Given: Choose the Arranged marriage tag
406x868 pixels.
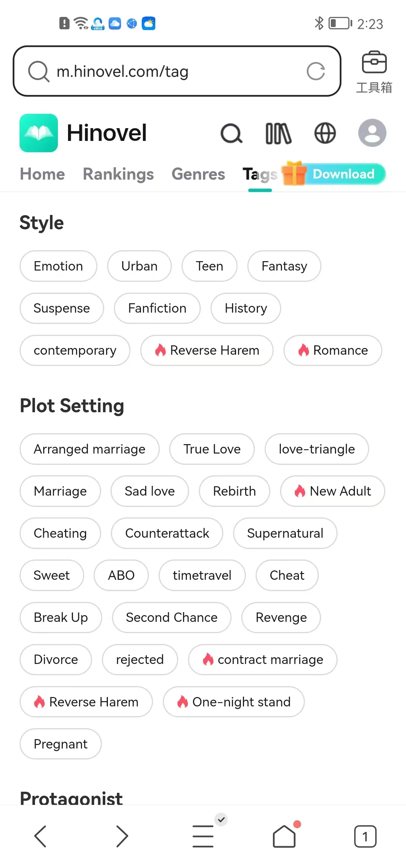Looking at the screenshot, I should pos(89,449).
